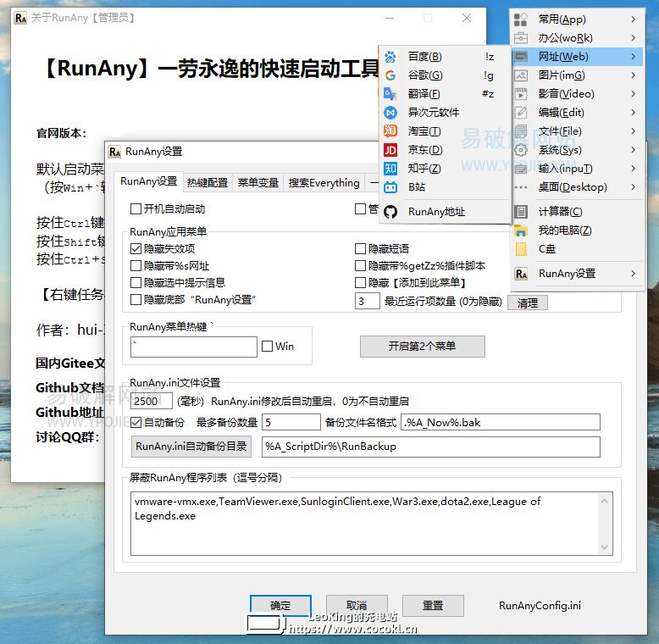Click the 编辑(Edit) pencil icon
The image size is (659, 644).
521,113
